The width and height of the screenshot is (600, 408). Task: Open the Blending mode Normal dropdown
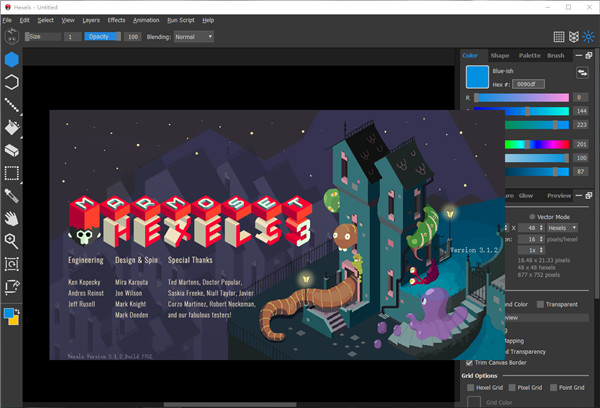click(x=193, y=37)
